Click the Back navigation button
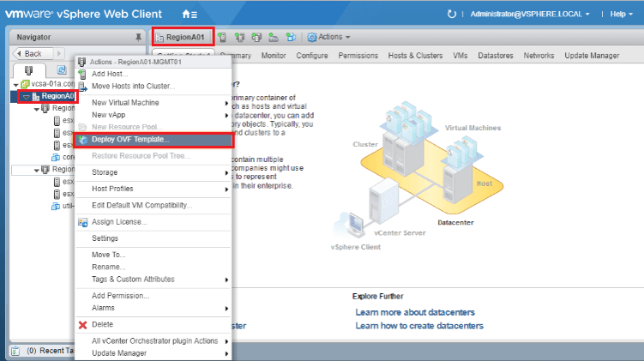This screenshot has height=361, width=644. pos(33,54)
